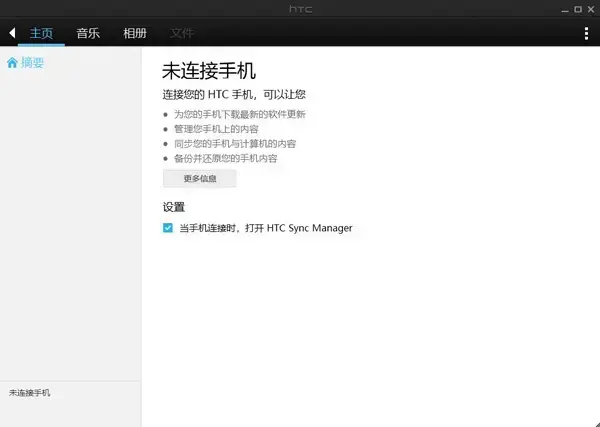Switch to the 音乐 tab

pyautogui.click(x=88, y=33)
